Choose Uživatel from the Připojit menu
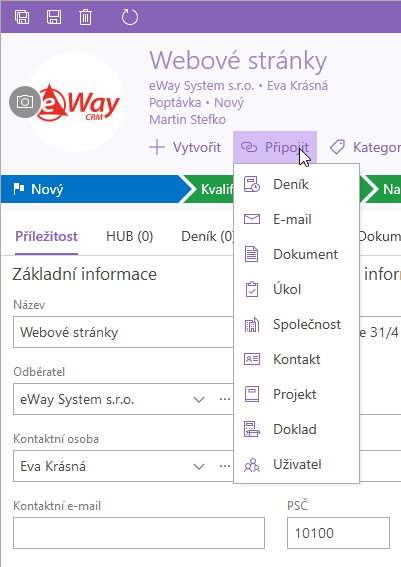The image size is (401, 567). click(x=297, y=464)
